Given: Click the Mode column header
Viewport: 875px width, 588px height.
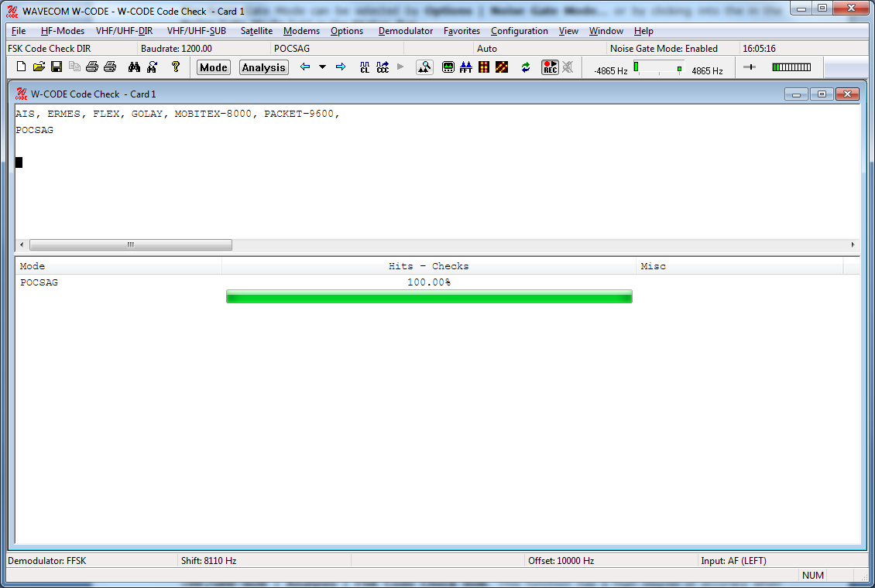Looking at the screenshot, I should coord(118,266).
